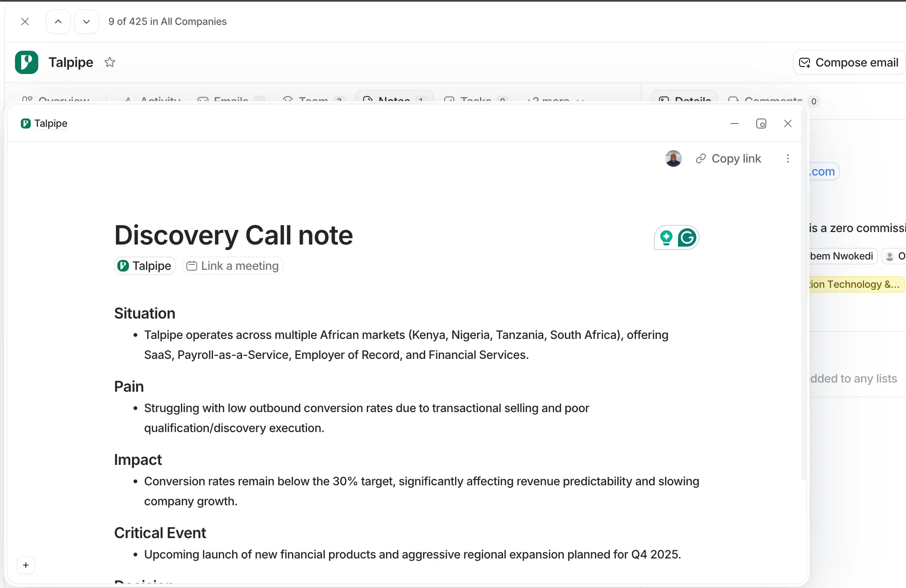Click text 'Conversion rates remain below the 30% target'
The width and height of the screenshot is (906, 588).
[270, 482]
